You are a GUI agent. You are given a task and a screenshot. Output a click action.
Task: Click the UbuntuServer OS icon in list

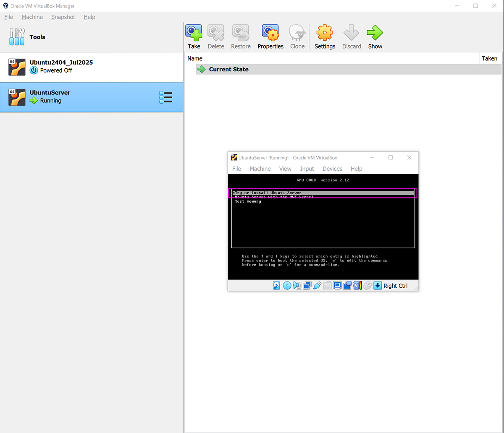coord(17,97)
